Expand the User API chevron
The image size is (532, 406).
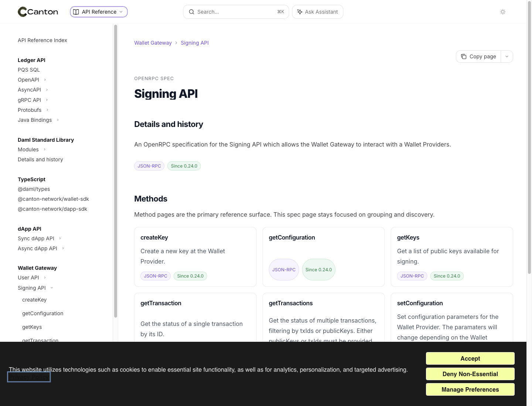point(45,278)
